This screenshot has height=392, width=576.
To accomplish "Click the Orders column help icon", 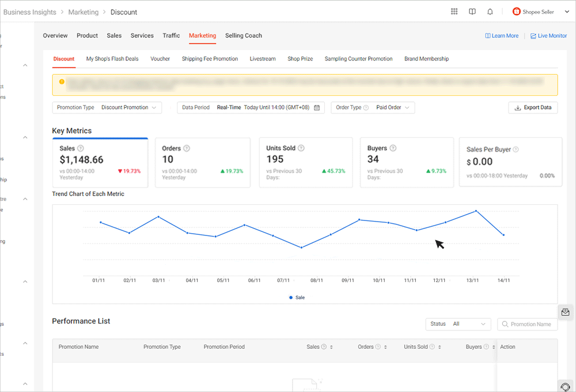I will [378, 347].
